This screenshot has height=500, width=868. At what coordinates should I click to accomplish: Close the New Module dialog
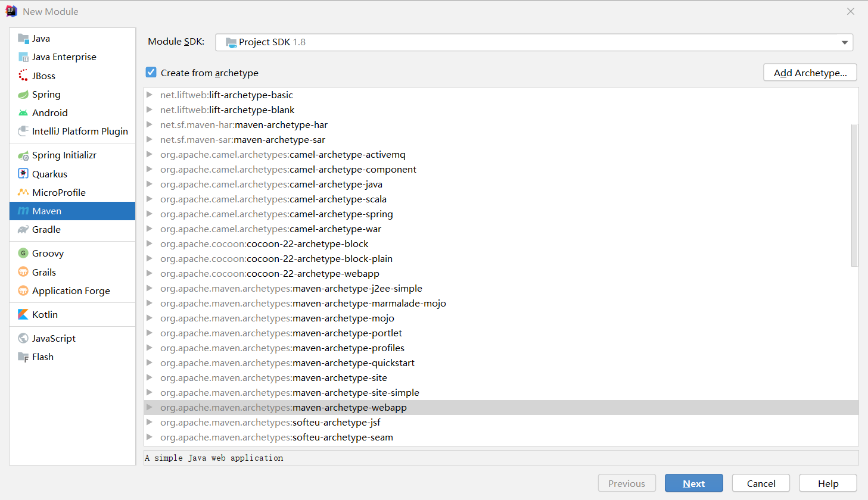pyautogui.click(x=851, y=11)
